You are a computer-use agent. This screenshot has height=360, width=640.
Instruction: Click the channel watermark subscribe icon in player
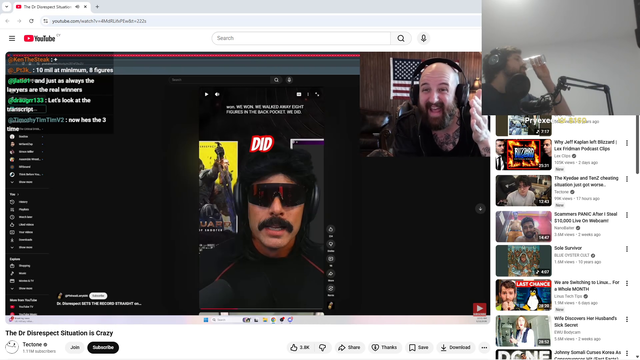480,309
